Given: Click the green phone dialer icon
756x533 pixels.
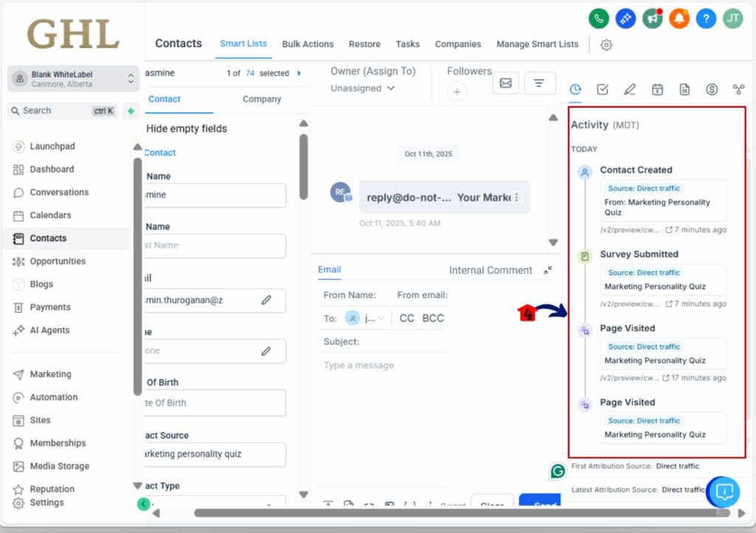Looking at the screenshot, I should (x=599, y=18).
